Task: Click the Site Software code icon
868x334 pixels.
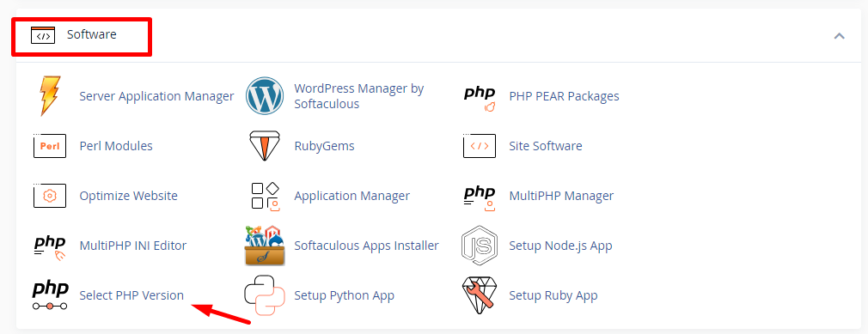Action: [480, 146]
